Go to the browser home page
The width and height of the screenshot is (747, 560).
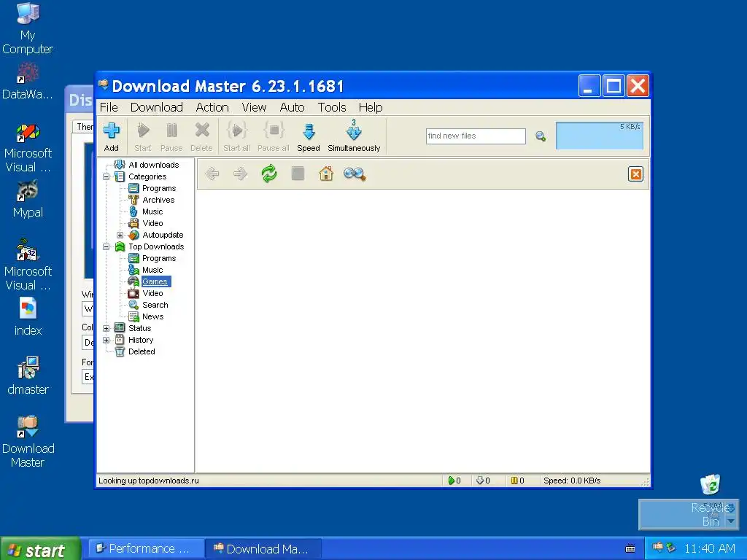pyautogui.click(x=326, y=174)
